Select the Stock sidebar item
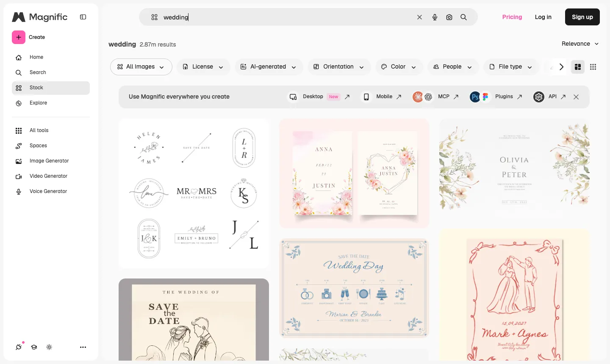 pos(51,88)
